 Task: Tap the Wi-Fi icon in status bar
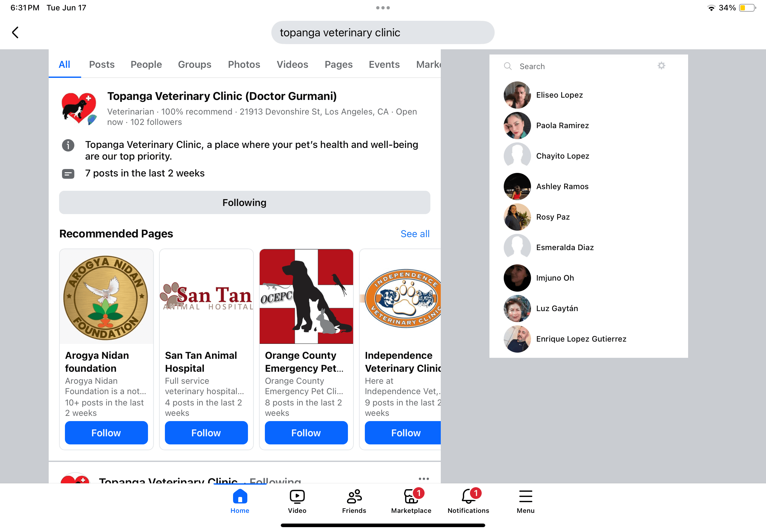[x=711, y=8]
